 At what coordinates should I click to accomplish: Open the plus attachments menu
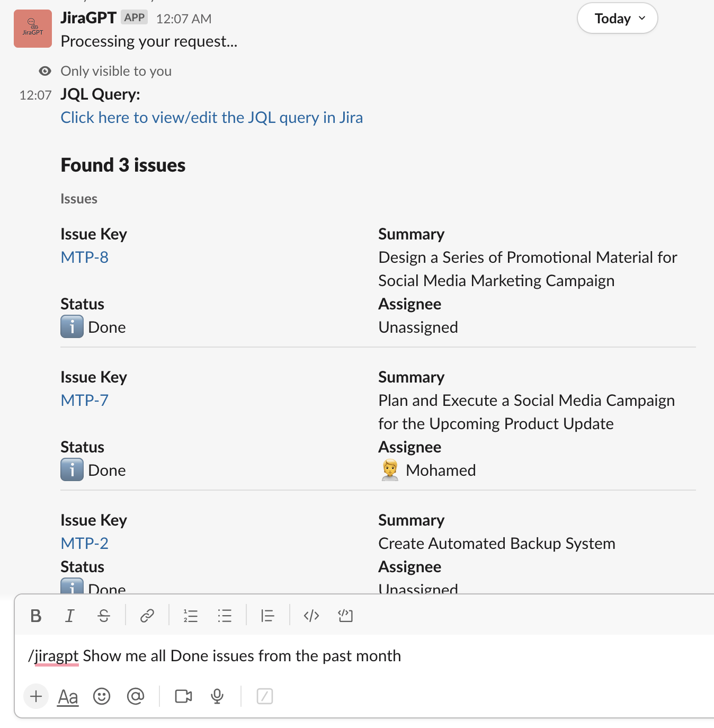coord(36,696)
